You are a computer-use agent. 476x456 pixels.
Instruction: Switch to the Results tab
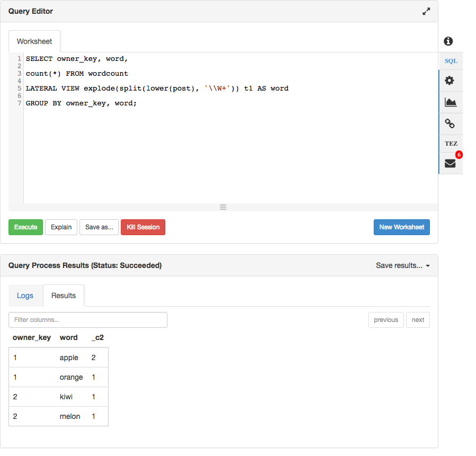click(64, 296)
